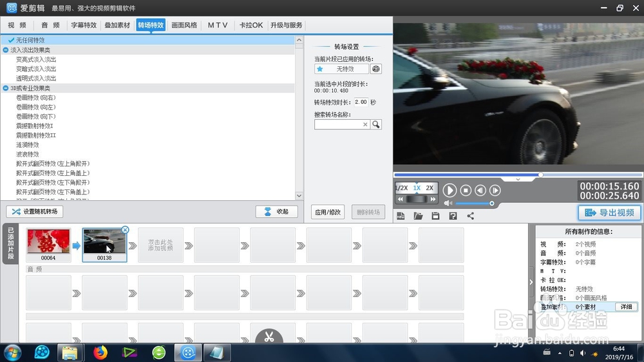Select the 变亮式淡入淡出 transition
Image resolution: width=644 pixels, height=362 pixels.
click(x=36, y=59)
